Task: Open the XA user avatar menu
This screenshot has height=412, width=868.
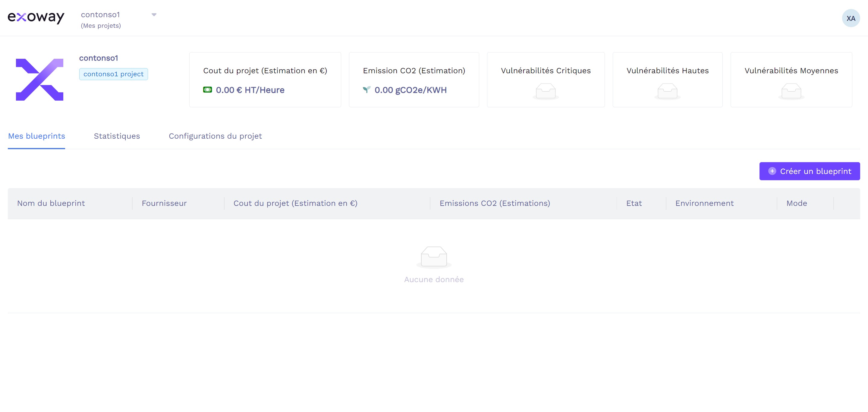Action: [x=851, y=18]
